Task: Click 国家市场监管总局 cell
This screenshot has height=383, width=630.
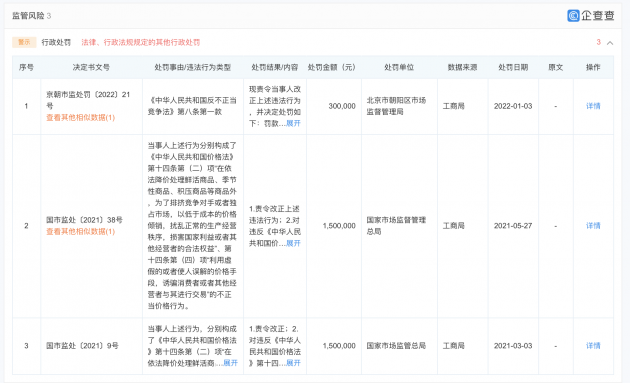Action: point(396,346)
